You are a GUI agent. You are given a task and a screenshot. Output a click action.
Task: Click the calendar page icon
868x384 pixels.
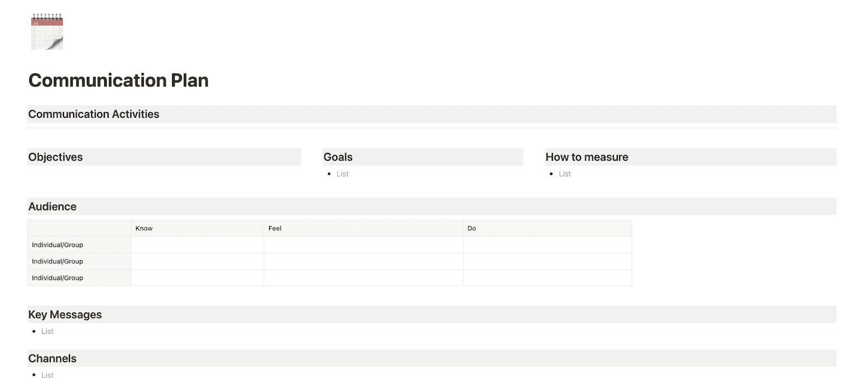click(x=47, y=33)
